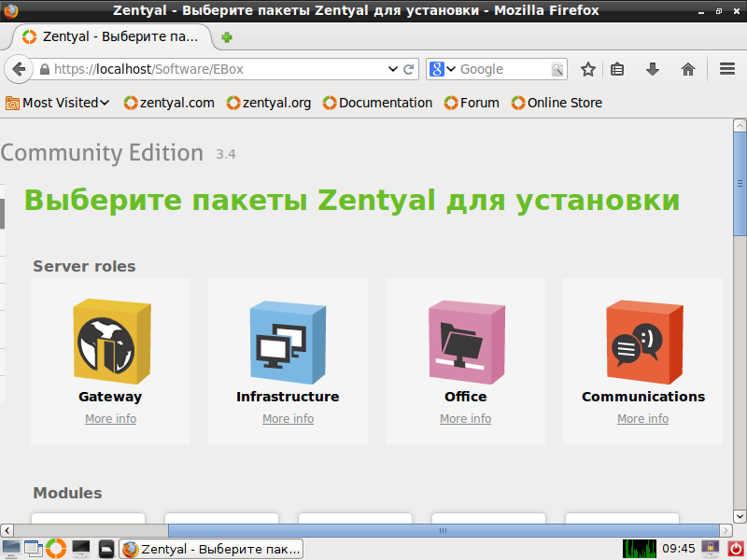The width and height of the screenshot is (747, 560).
Task: Click the taskbar clock showing 09:45
Action: 679,549
